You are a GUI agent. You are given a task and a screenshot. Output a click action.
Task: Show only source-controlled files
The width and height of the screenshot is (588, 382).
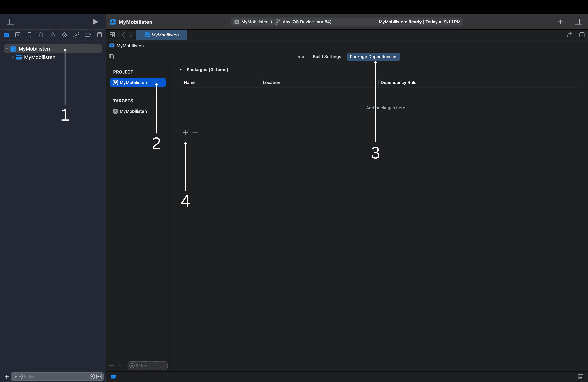click(99, 376)
